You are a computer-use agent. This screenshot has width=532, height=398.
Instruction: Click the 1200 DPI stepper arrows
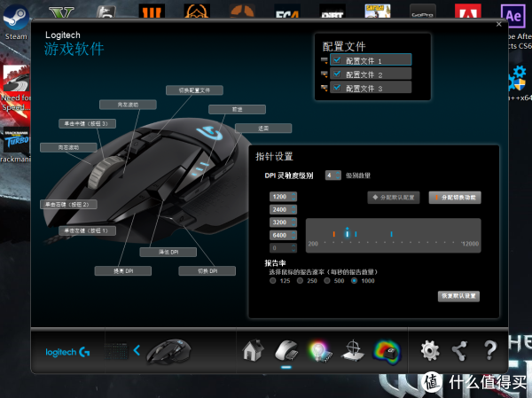293,197
